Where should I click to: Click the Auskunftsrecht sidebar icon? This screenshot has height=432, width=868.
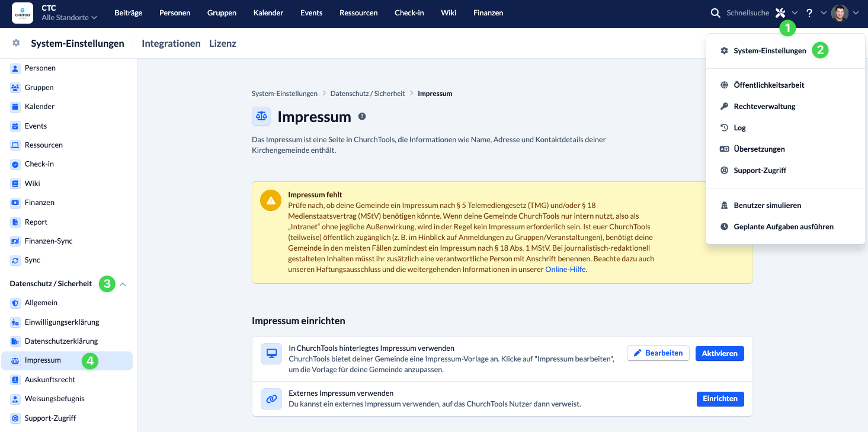pyautogui.click(x=15, y=380)
